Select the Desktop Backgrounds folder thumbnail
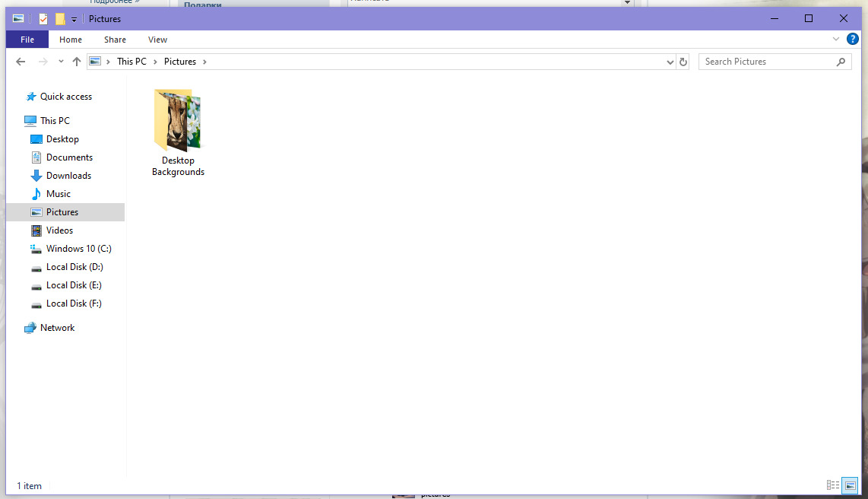The height and width of the screenshot is (499, 868). [x=179, y=133]
